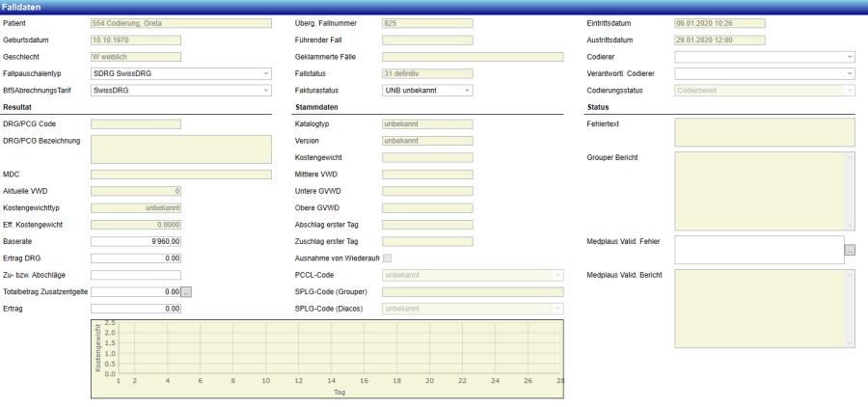Click the Medplaus Valid. Fehler text box
868x407 pixels.
click(x=758, y=250)
